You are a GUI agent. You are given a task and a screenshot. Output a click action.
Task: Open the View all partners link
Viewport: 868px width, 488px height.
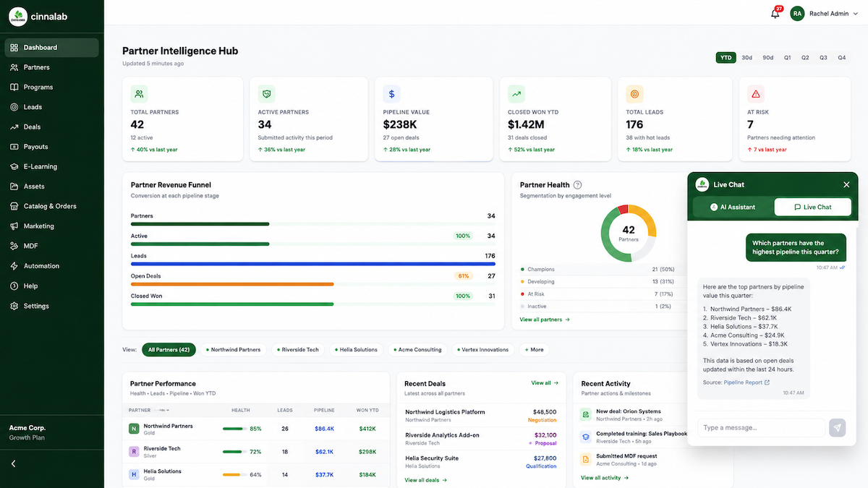tap(545, 320)
